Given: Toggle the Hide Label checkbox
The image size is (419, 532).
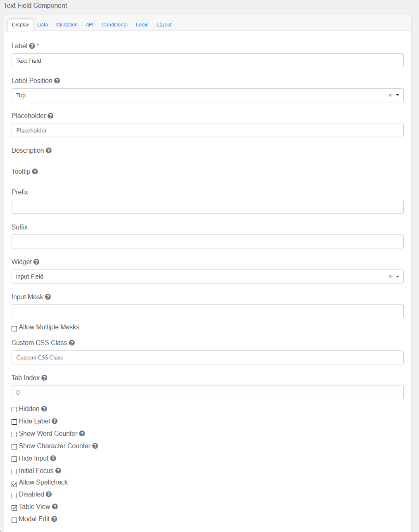Looking at the screenshot, I should click(x=14, y=422).
